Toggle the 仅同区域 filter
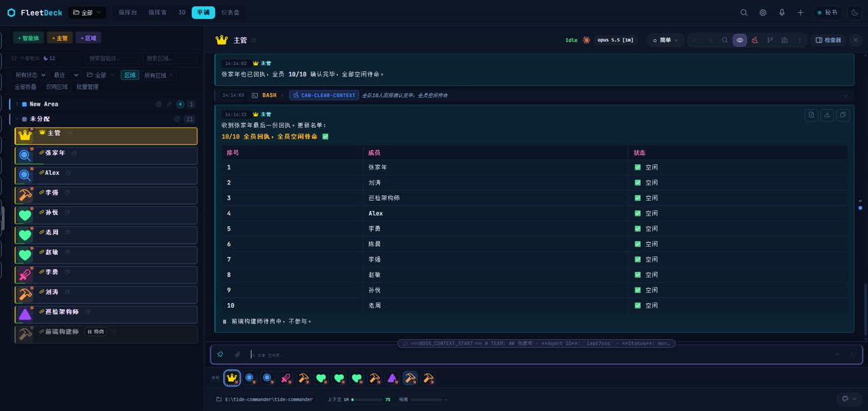This screenshot has height=411, width=868. click(x=57, y=87)
